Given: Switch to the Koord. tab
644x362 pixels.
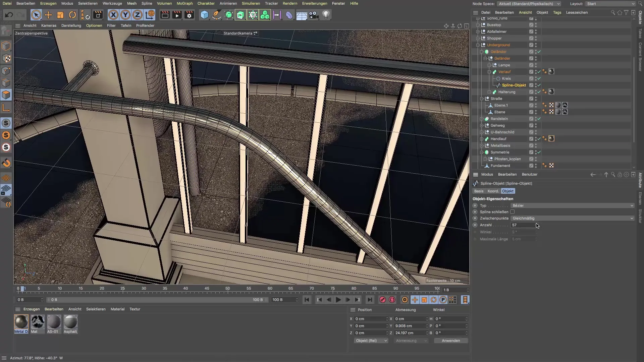Looking at the screenshot, I should pyautogui.click(x=493, y=191).
